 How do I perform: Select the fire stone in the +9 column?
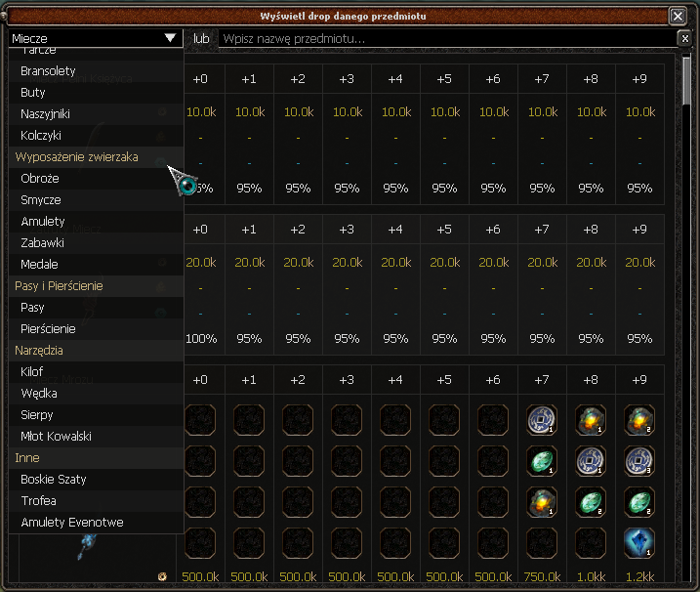click(x=639, y=420)
